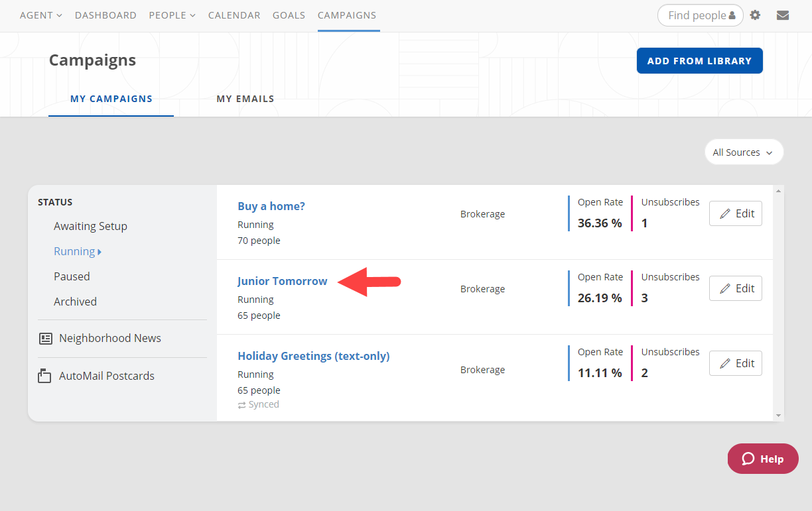This screenshot has height=511, width=812.
Task: Open the mail envelope icon
Action: (783, 15)
